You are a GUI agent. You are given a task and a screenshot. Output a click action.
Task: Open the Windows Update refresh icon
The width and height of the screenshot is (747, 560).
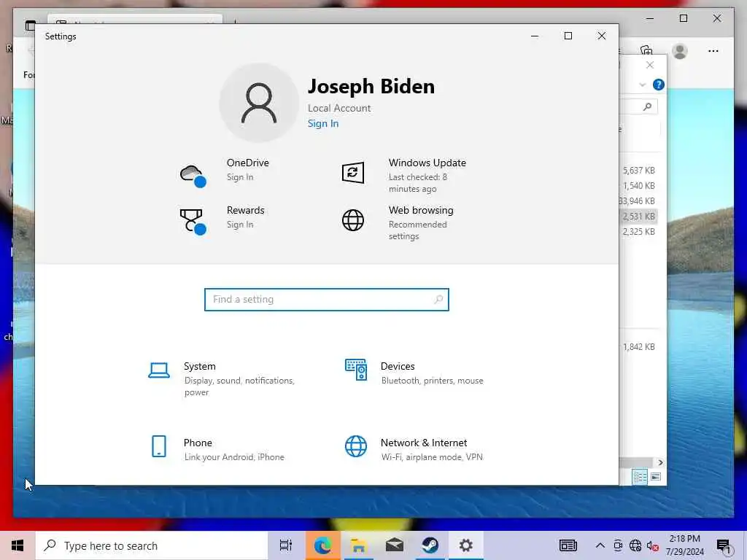353,172
